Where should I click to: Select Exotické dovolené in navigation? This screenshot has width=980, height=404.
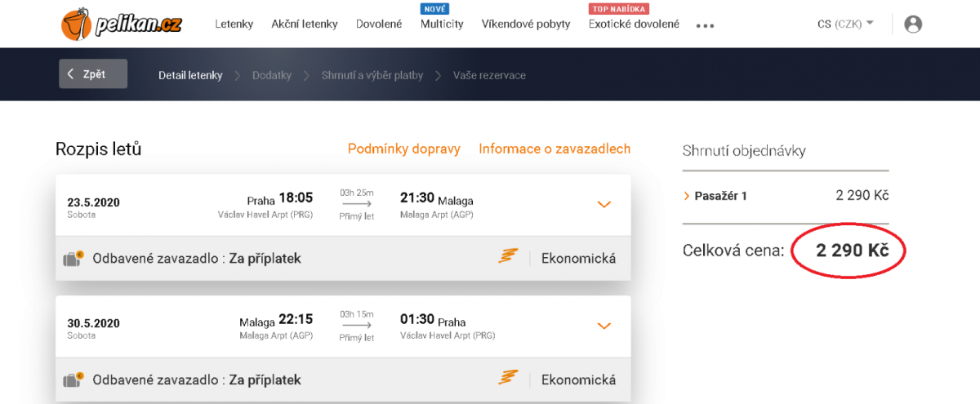(x=634, y=24)
